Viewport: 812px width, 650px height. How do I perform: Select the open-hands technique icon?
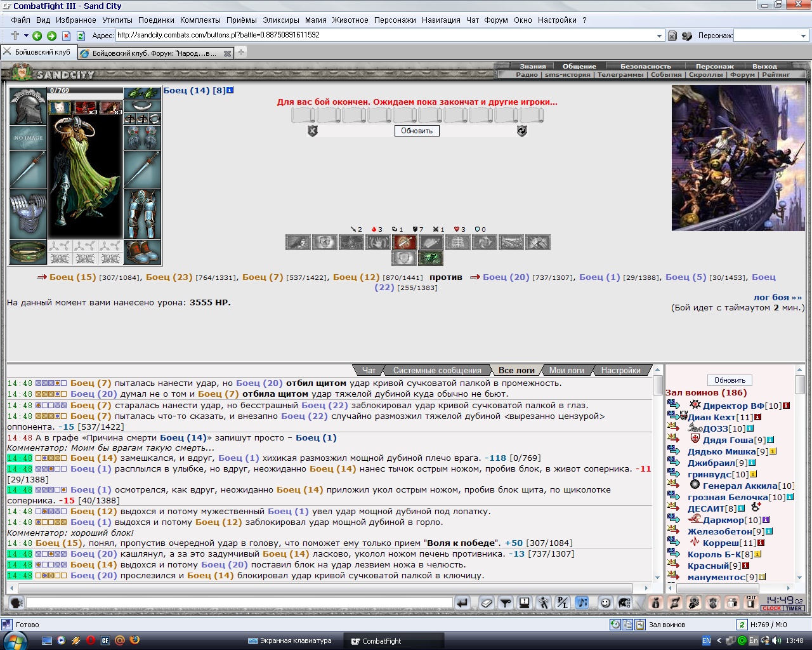tap(378, 242)
